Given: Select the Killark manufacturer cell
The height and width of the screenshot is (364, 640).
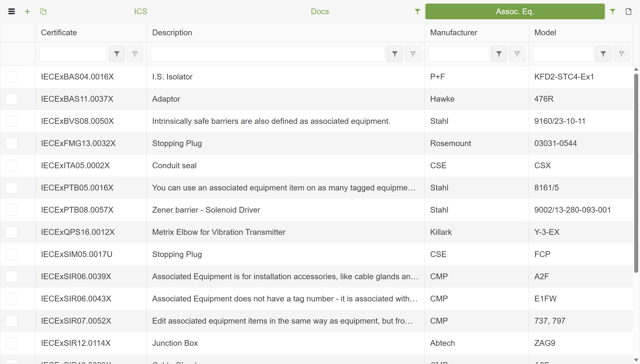Looking at the screenshot, I should coord(477,232).
